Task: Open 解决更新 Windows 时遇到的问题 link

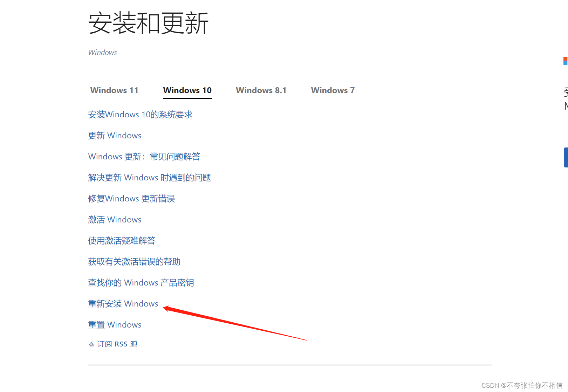Action: point(149,178)
